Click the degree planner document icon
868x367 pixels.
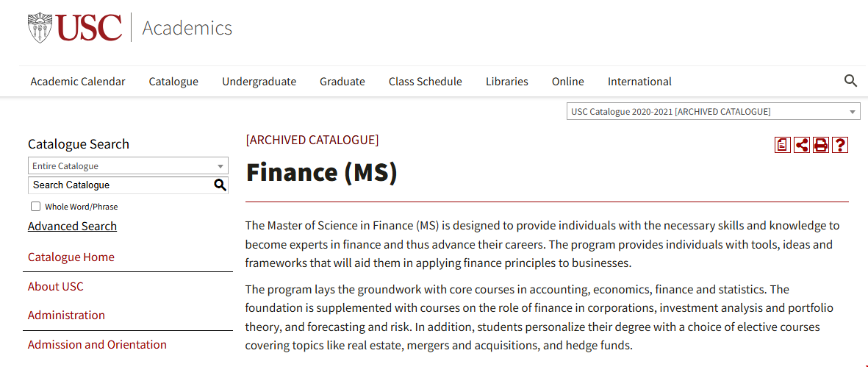(783, 145)
